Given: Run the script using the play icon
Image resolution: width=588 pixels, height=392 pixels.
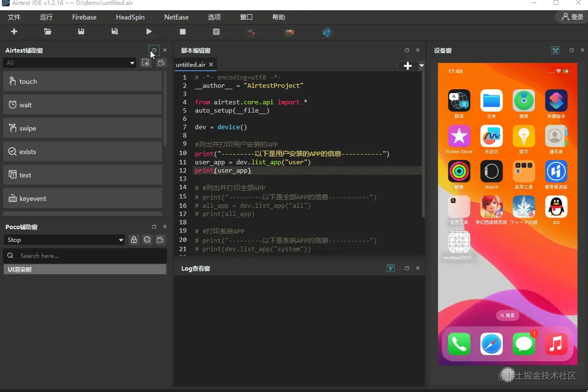Looking at the screenshot, I should (x=149, y=31).
